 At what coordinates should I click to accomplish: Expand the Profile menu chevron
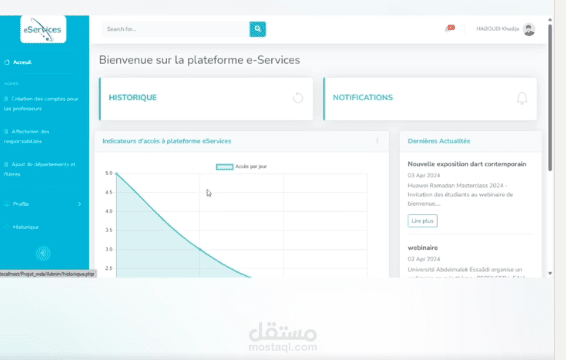[x=79, y=204]
